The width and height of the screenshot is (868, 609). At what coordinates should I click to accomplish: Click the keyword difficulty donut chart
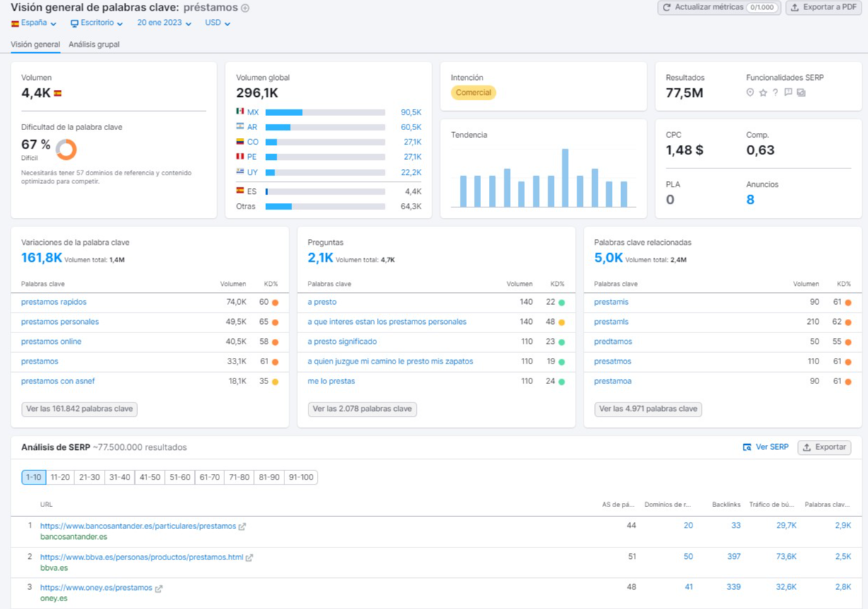[66, 149]
